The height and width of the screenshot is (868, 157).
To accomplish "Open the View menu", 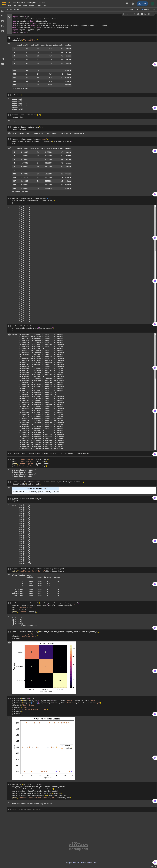I will 19,6.
